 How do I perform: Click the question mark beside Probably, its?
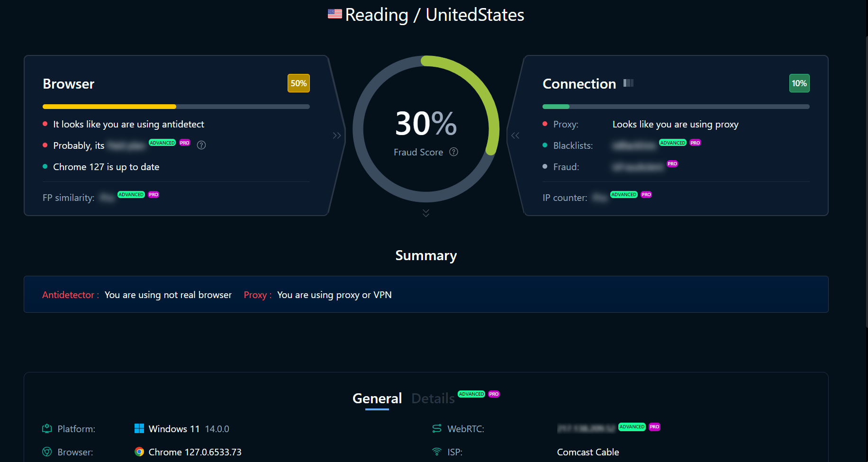coord(201,145)
